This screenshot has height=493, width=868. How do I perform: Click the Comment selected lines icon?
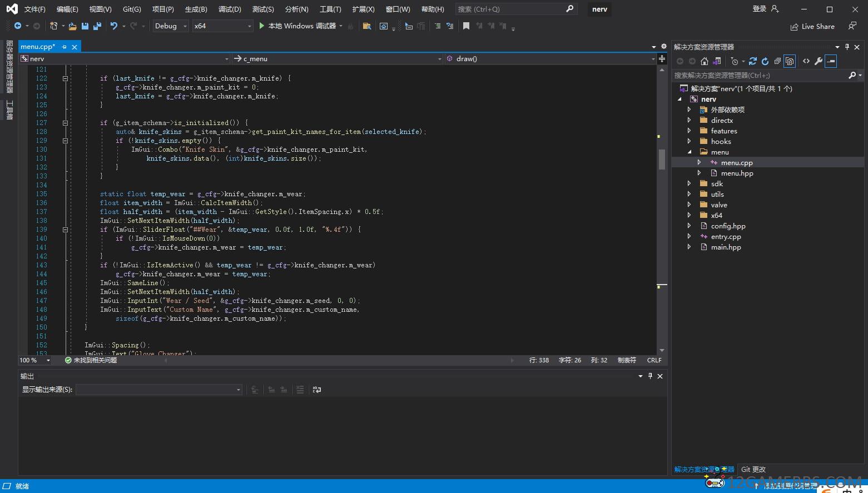pos(438,26)
